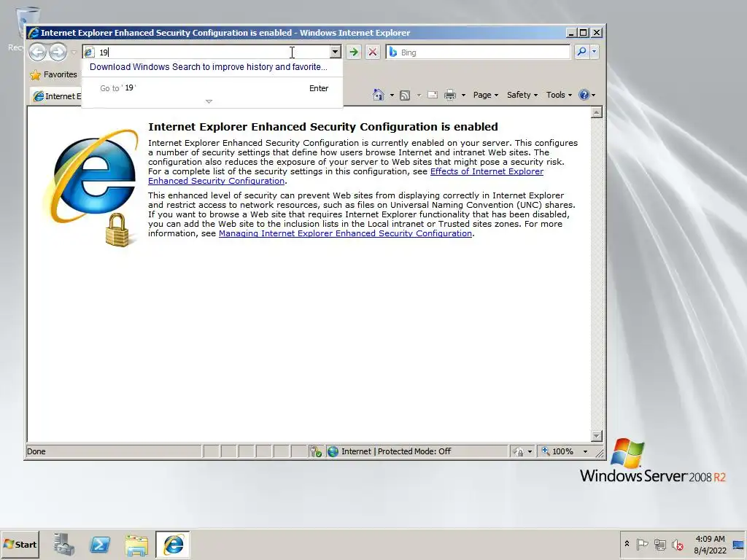Screen dimensions: 747x560
Task: Open the recent pages dropdown arrow
Action: coord(74,52)
